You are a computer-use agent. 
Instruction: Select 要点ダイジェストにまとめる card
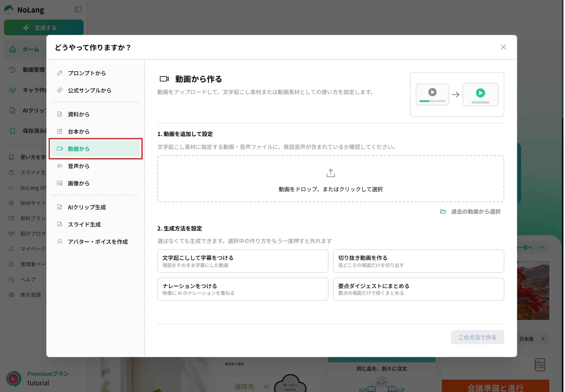418,289
